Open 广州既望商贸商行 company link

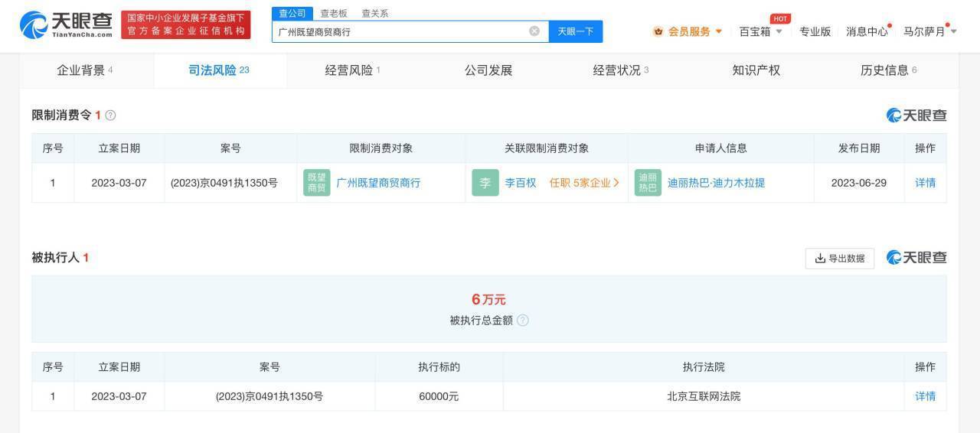[378, 183]
